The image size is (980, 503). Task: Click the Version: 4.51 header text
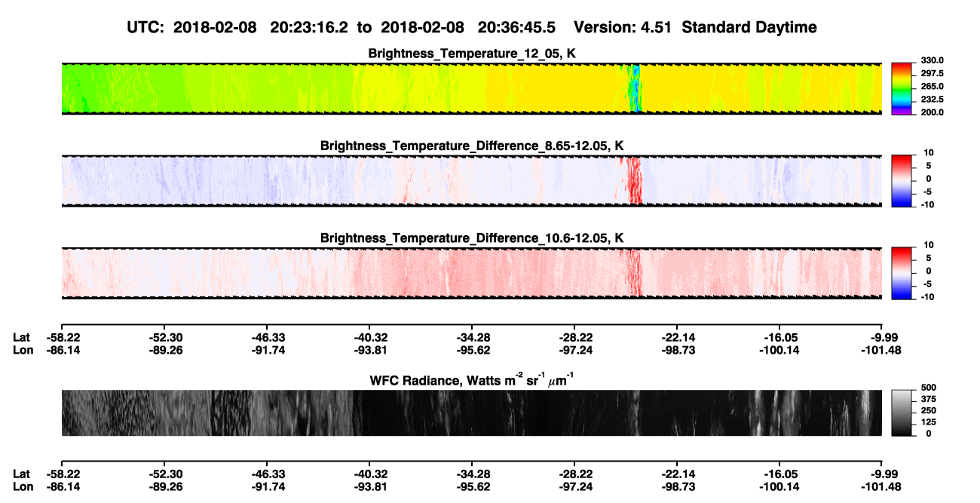click(622, 27)
